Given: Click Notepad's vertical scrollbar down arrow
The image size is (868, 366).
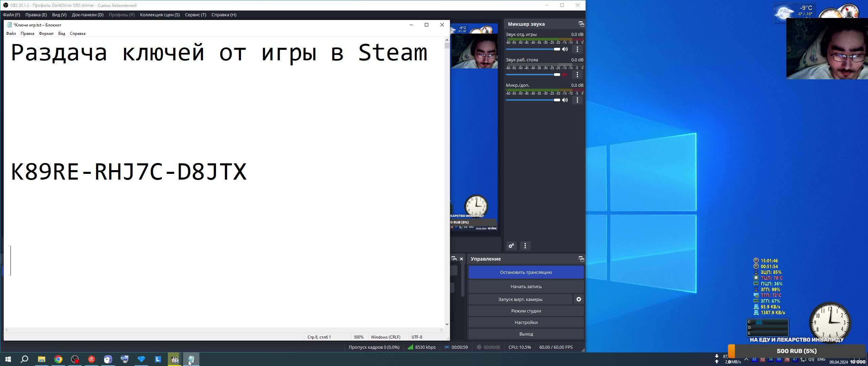Looking at the screenshot, I should (447, 324).
